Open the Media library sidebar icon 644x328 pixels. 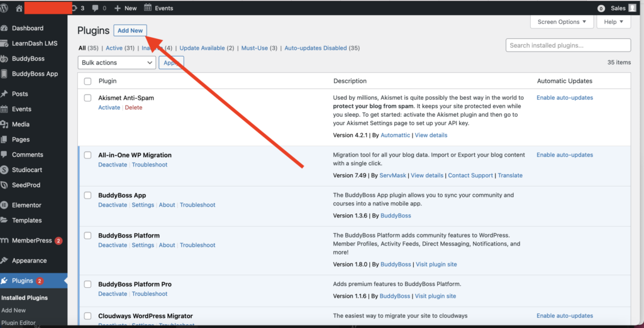click(x=4, y=124)
